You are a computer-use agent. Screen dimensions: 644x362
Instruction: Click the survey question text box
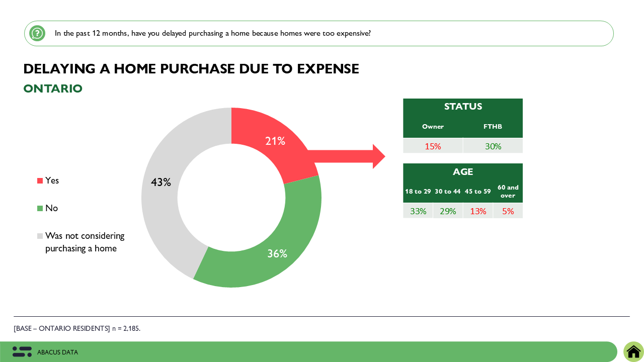[319, 34]
